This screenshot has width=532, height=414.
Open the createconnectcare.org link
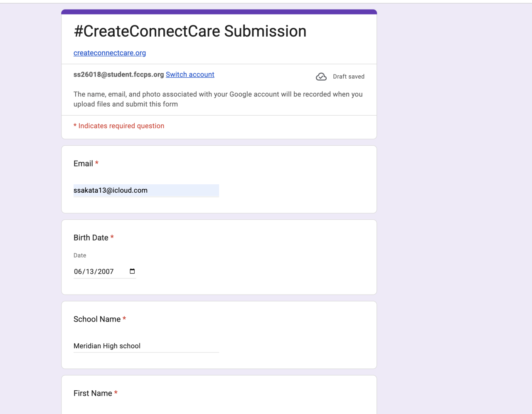tap(110, 53)
